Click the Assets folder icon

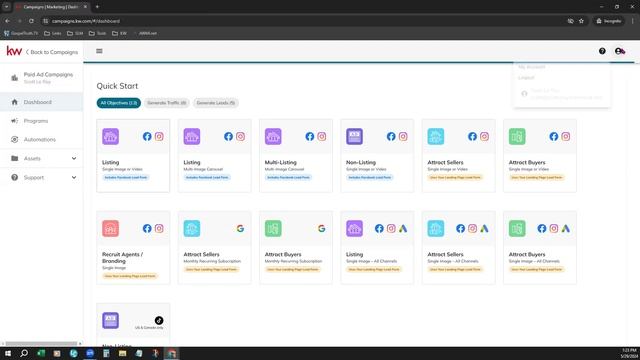pos(15,158)
